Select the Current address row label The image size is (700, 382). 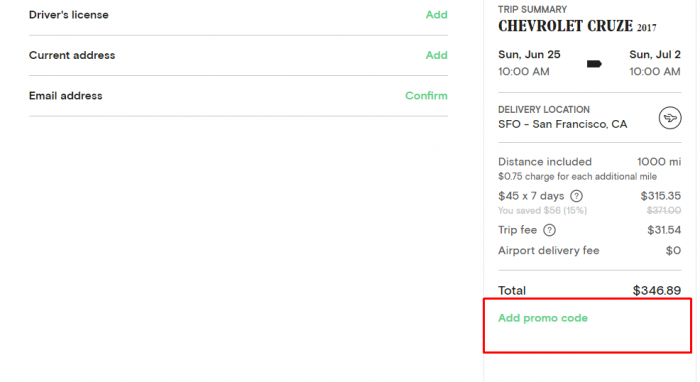[72, 55]
